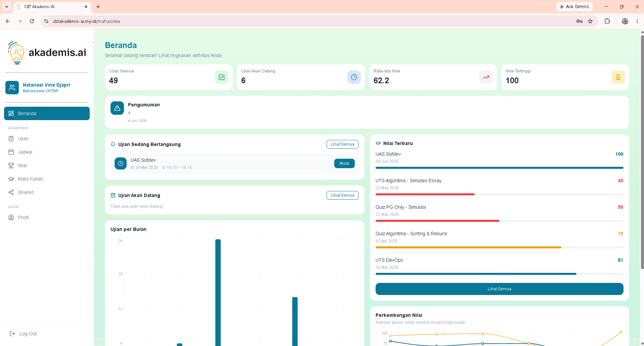Click the 'Natanael Vine Djapri' name
This screenshot has height=346, width=644.
(46, 85)
